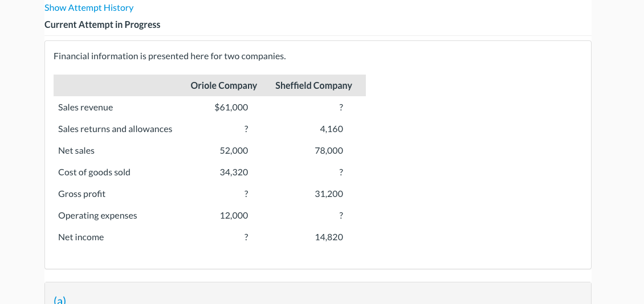Click Oriole's 52,000 net sales value

[x=234, y=150]
